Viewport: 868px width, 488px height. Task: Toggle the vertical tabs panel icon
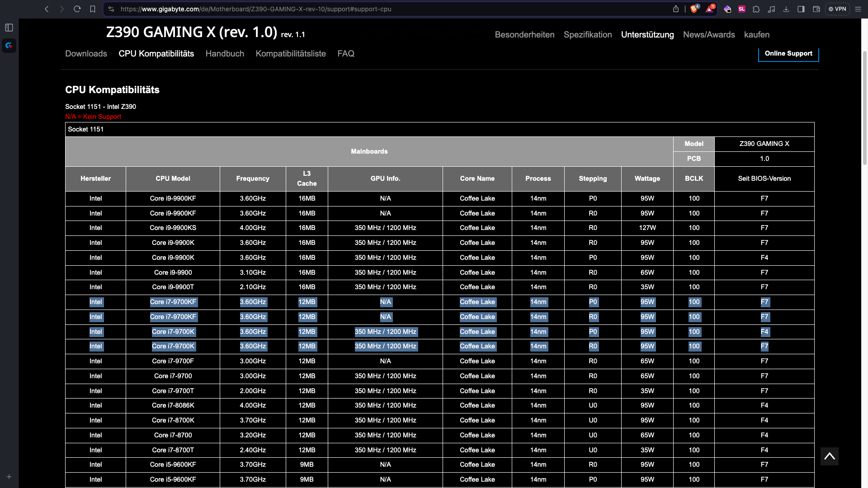tap(9, 28)
